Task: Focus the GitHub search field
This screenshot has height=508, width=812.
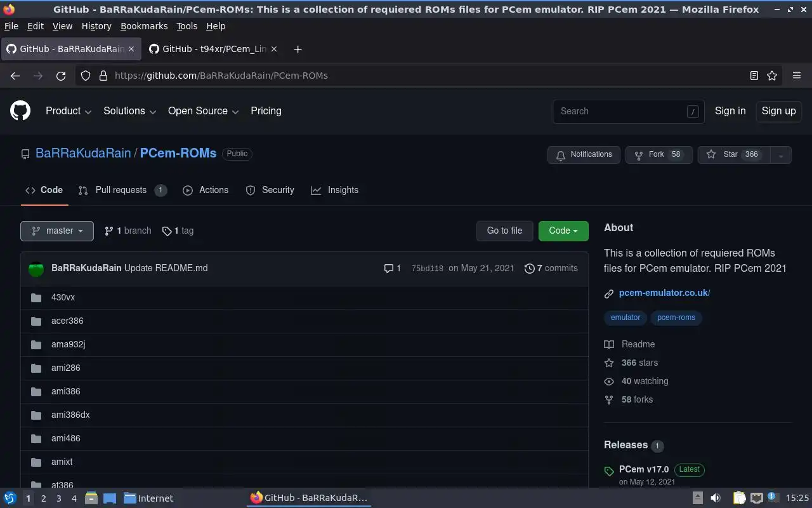Action: point(629,111)
